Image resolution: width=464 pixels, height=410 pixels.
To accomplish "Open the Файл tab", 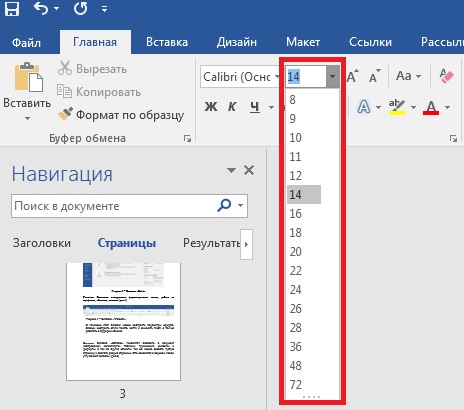I will click(x=26, y=42).
